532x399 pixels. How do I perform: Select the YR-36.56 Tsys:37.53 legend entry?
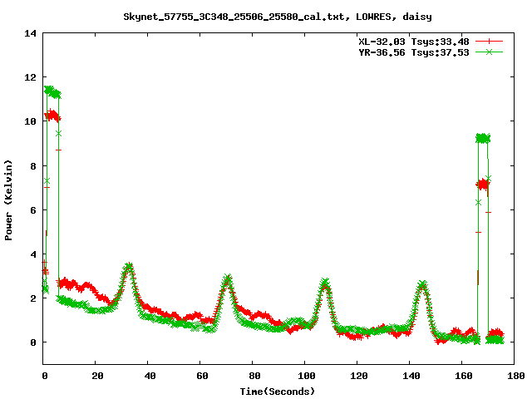pyautogui.click(x=414, y=52)
